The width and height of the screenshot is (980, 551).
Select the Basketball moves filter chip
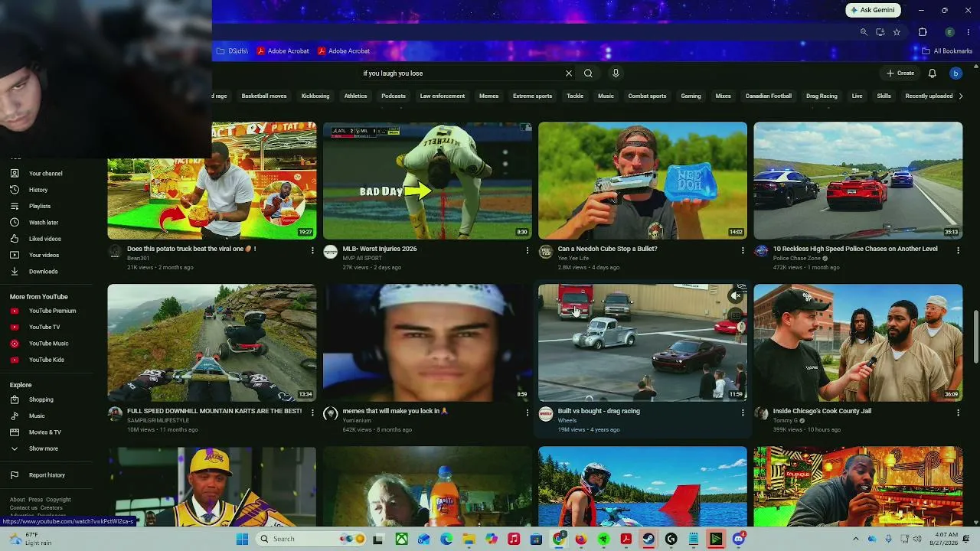coord(264,96)
